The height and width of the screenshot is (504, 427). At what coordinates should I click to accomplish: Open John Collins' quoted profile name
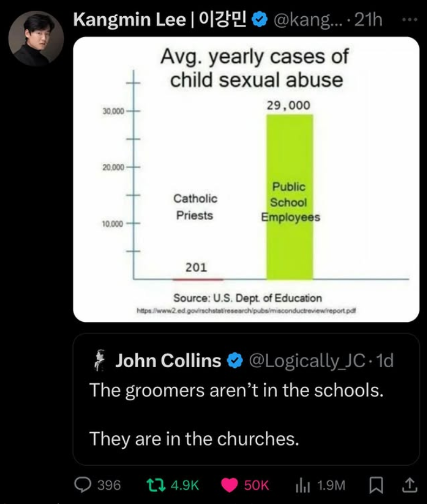pyautogui.click(x=168, y=360)
